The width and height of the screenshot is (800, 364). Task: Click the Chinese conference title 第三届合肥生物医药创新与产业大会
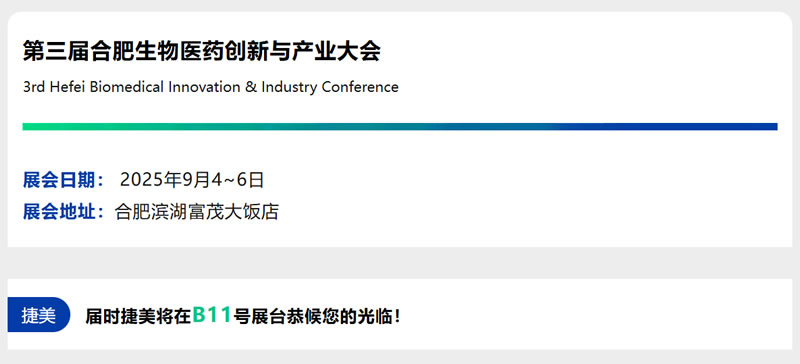coord(202,51)
